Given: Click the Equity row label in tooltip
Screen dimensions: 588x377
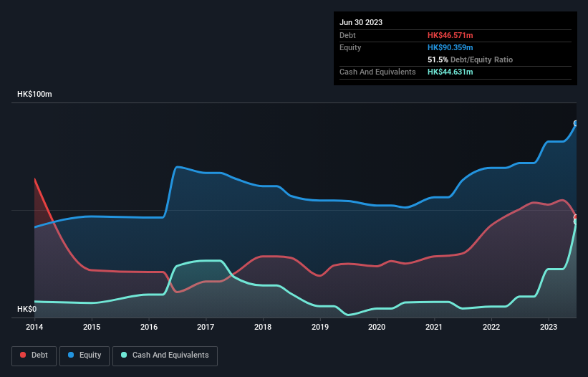Looking at the screenshot, I should 350,47.
